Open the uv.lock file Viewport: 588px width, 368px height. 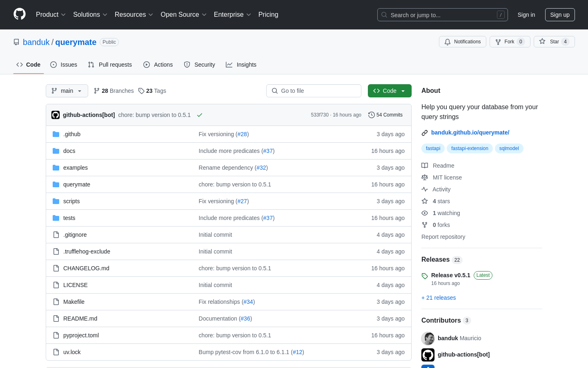72,352
